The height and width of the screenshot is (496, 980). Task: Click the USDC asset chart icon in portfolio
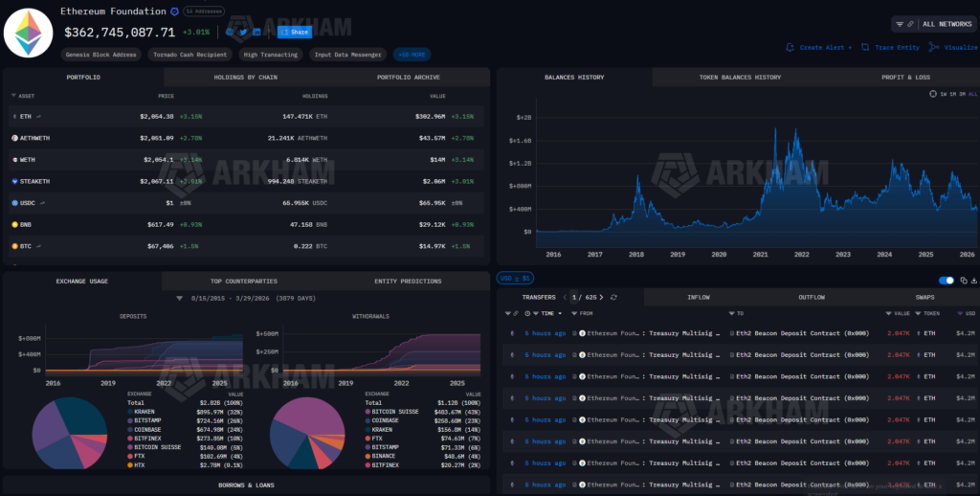tap(42, 203)
